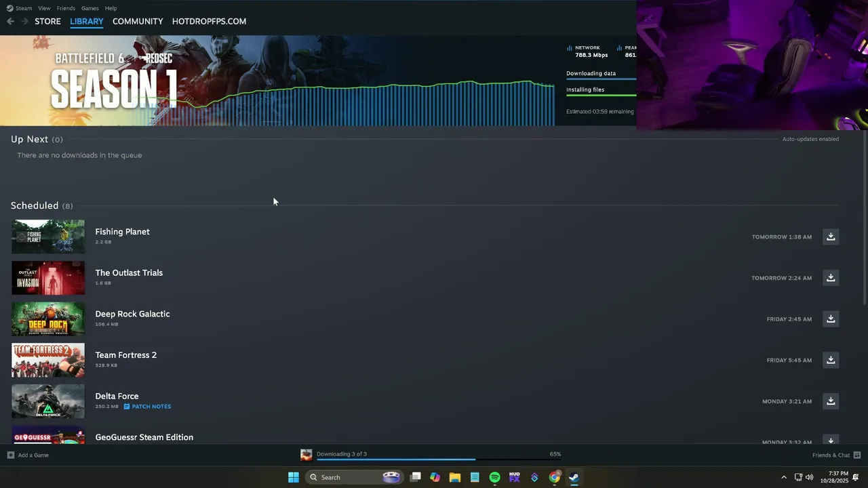This screenshot has height=488, width=868.
Task: Open Fishing Planet thumbnail
Action: 48,237
